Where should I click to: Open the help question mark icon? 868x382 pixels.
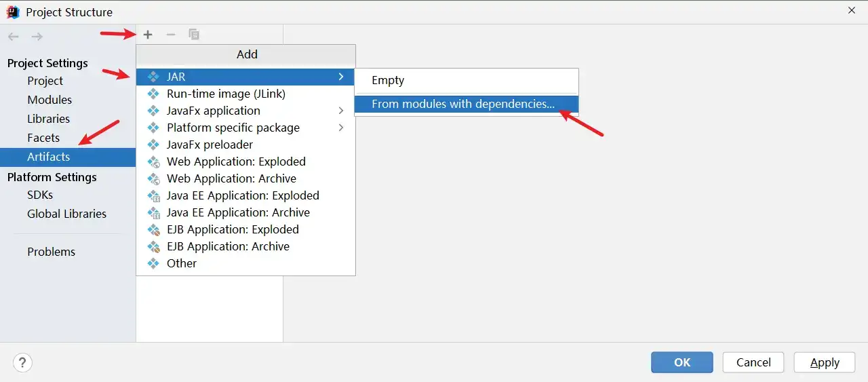pos(22,362)
